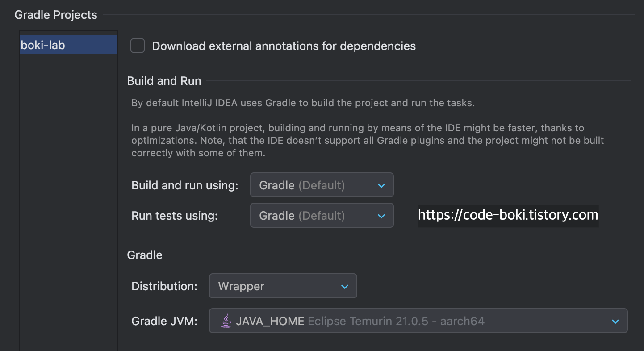
Task: Open the Distribution Wrapper dropdown
Action: pos(283,286)
